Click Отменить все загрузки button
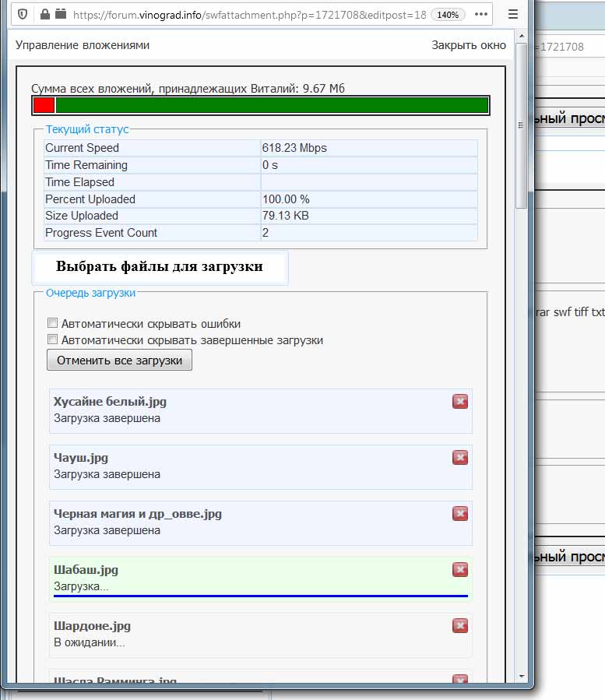The width and height of the screenshot is (605, 700). pyautogui.click(x=119, y=360)
